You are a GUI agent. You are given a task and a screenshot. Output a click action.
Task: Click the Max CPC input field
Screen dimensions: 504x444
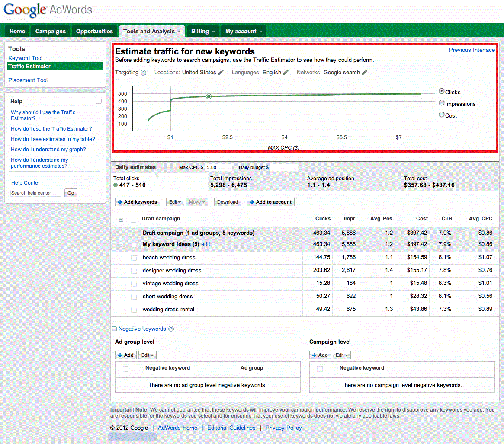218,167
